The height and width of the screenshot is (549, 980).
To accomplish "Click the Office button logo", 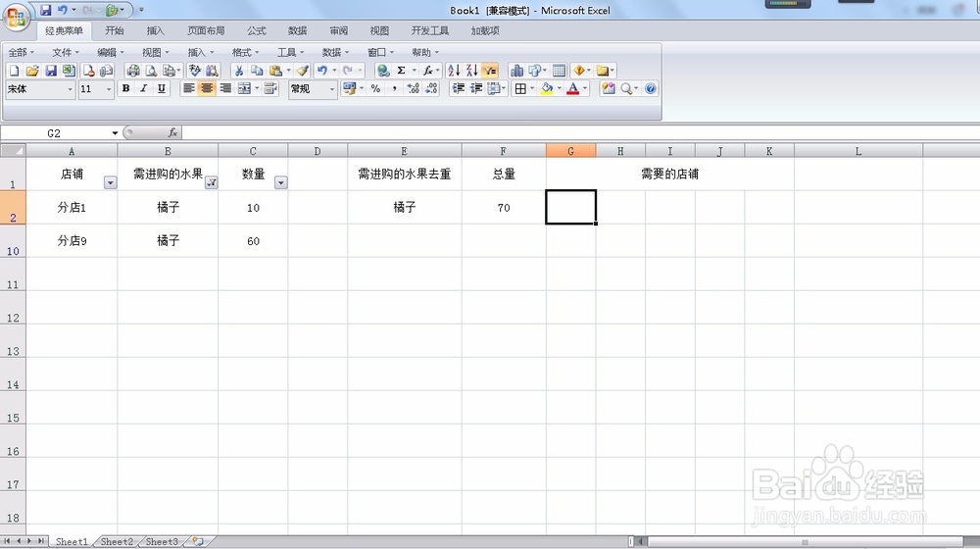I will coord(17,18).
